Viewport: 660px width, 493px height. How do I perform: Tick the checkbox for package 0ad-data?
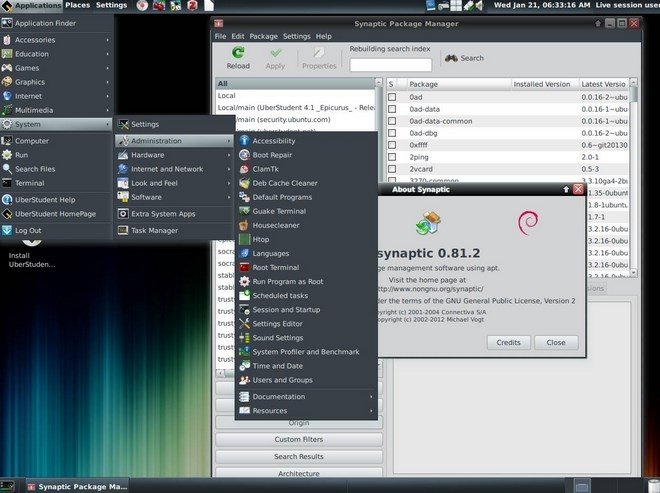[x=392, y=109]
